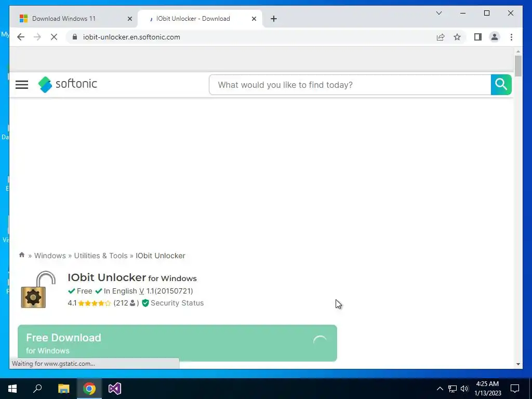Launch Visual Studio from taskbar
This screenshot has width=532, height=399.
pos(115,389)
